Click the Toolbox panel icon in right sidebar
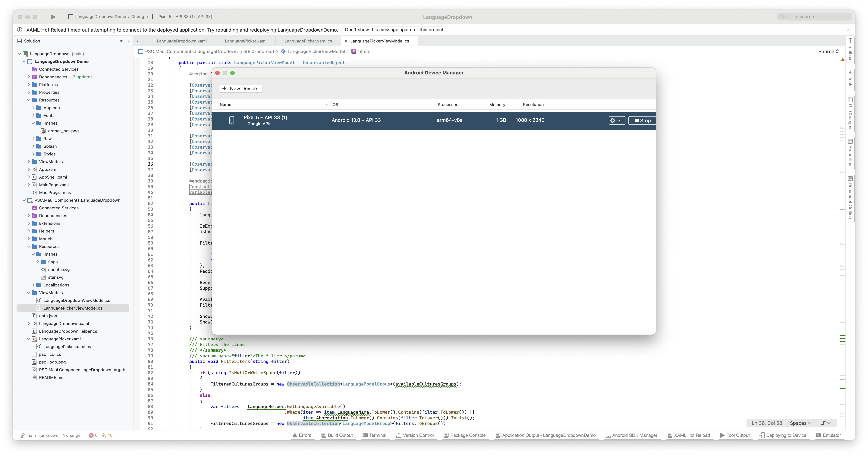The image size is (868, 456). click(x=850, y=49)
